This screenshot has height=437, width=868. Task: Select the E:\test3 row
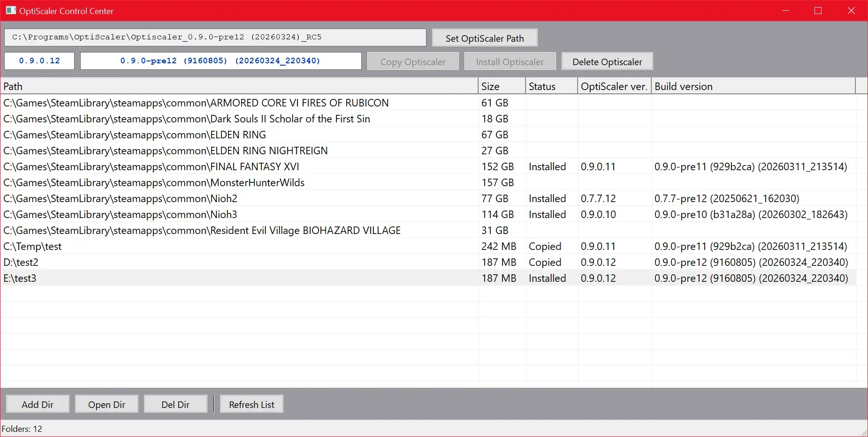(x=428, y=278)
